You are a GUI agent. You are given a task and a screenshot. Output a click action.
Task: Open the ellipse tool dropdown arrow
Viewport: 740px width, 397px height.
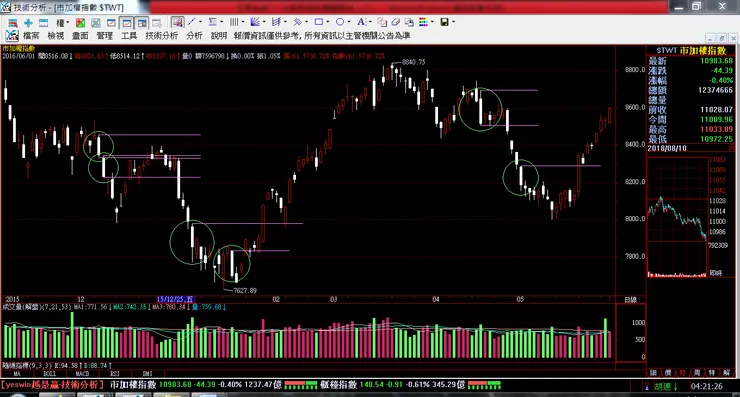click(x=349, y=22)
